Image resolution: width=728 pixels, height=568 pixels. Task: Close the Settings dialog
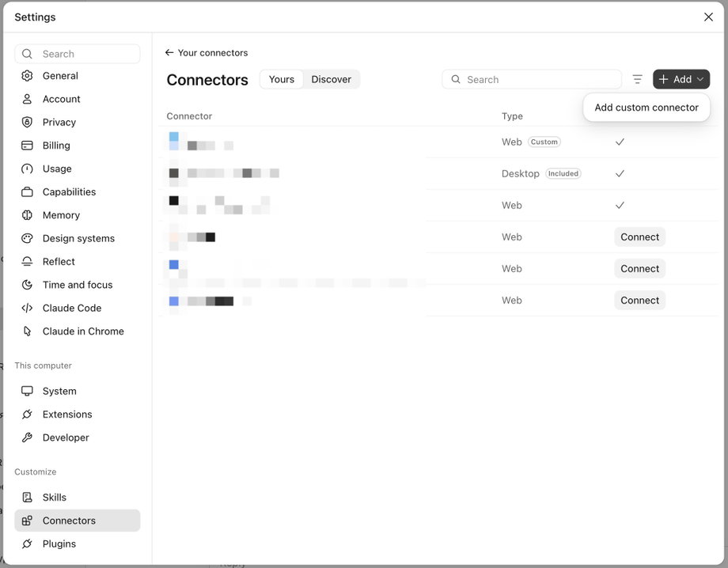708,17
